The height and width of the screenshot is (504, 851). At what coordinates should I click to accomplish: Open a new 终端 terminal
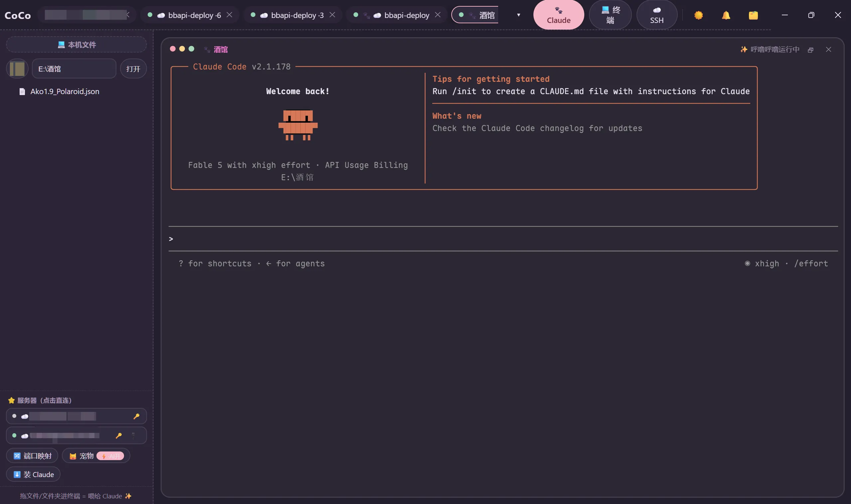(x=610, y=15)
